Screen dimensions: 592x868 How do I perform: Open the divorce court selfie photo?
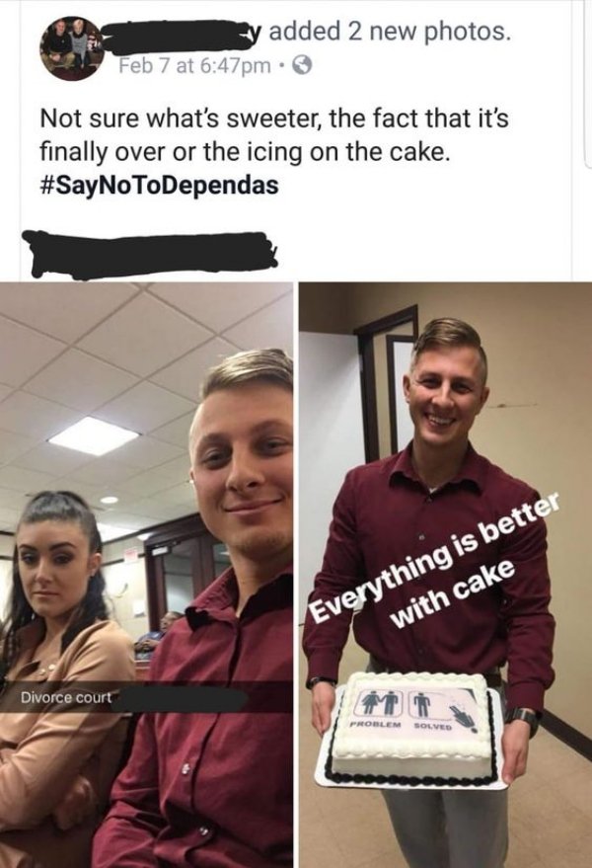click(146, 575)
